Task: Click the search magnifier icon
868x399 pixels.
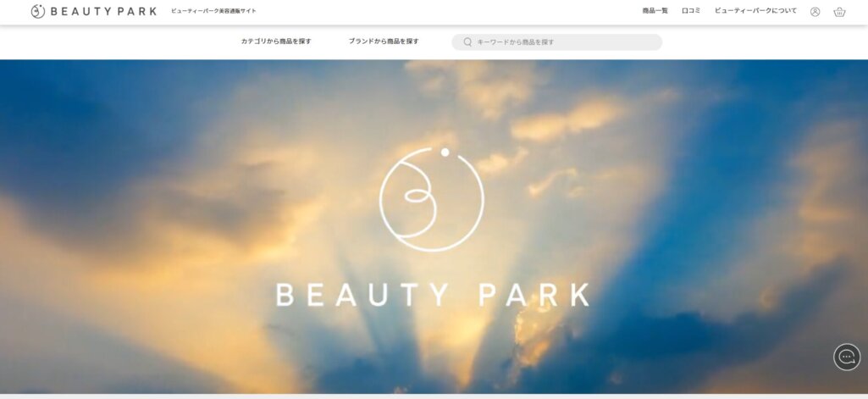Action: point(467,42)
